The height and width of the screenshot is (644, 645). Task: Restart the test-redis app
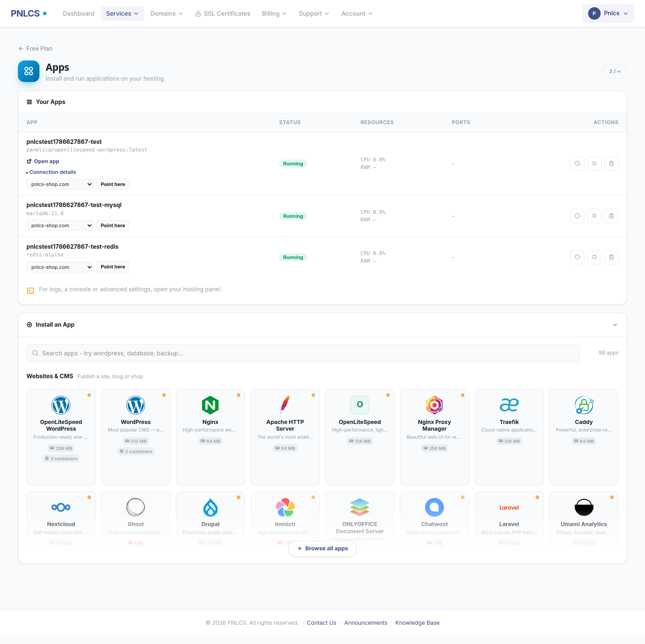coord(577,257)
